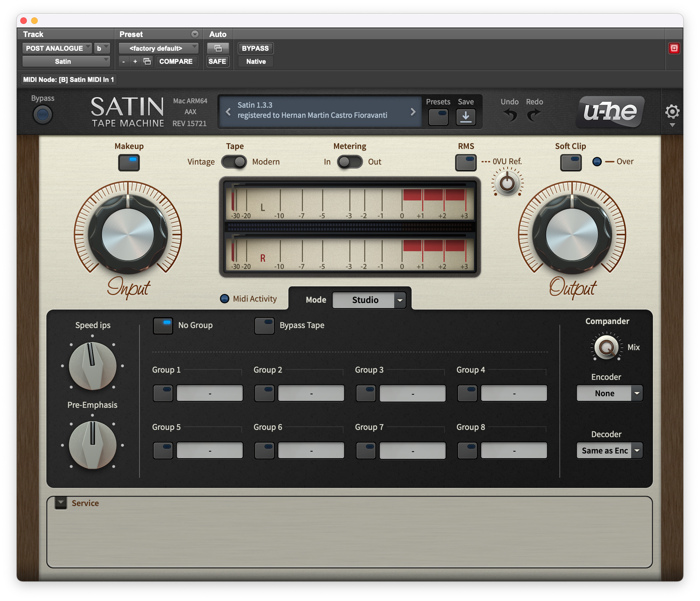Viewport: 700px width, 601px height.
Task: Open the Decoder dropdown showing Same as Enc
Action: 609,450
